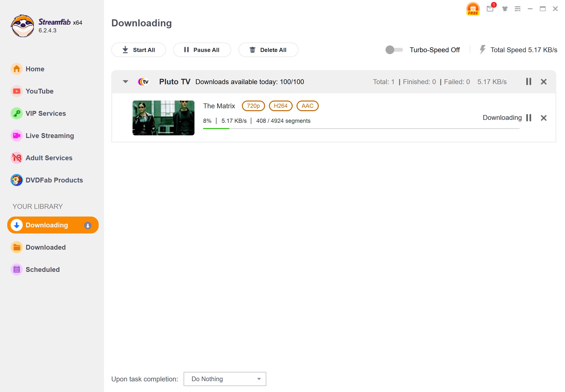The image size is (565, 392).
Task: Click the Finished: 0 counter
Action: (x=419, y=82)
